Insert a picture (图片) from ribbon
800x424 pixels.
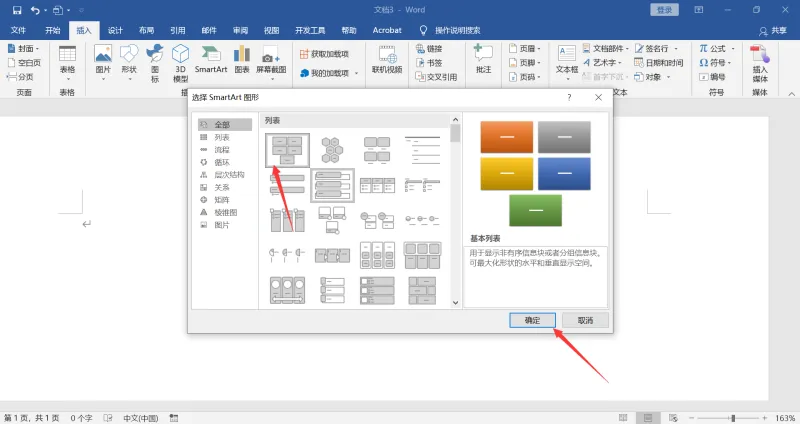click(103, 62)
